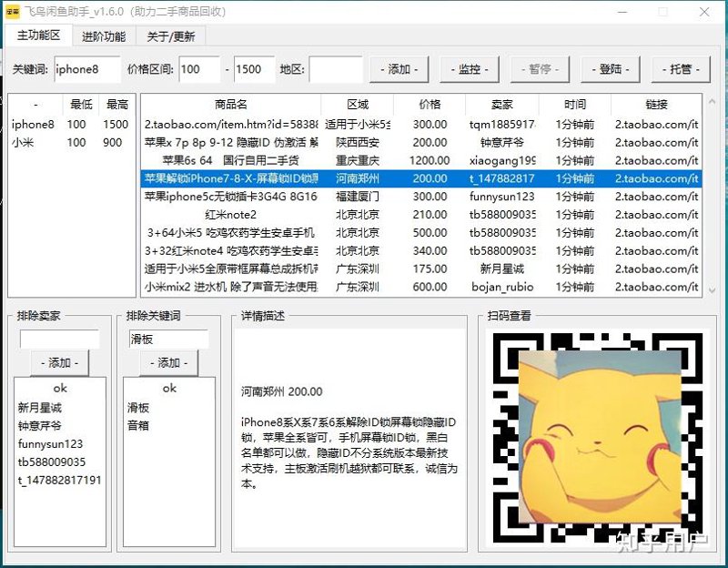Click 添加 button under 排除卖家
Viewport: 728px width, 568px height.
pos(59,362)
